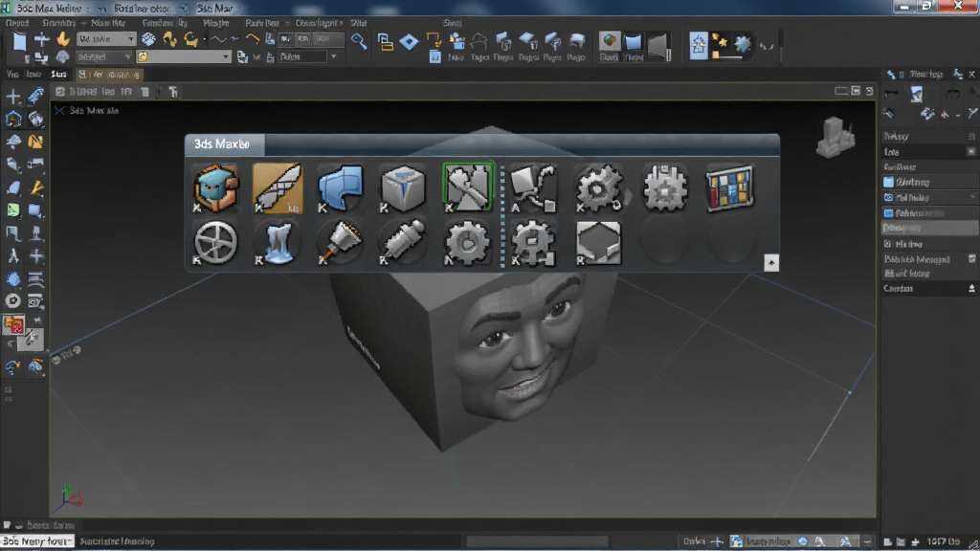Click the view cube in the viewport corner
This screenshot has width=980, height=551.
[835, 138]
